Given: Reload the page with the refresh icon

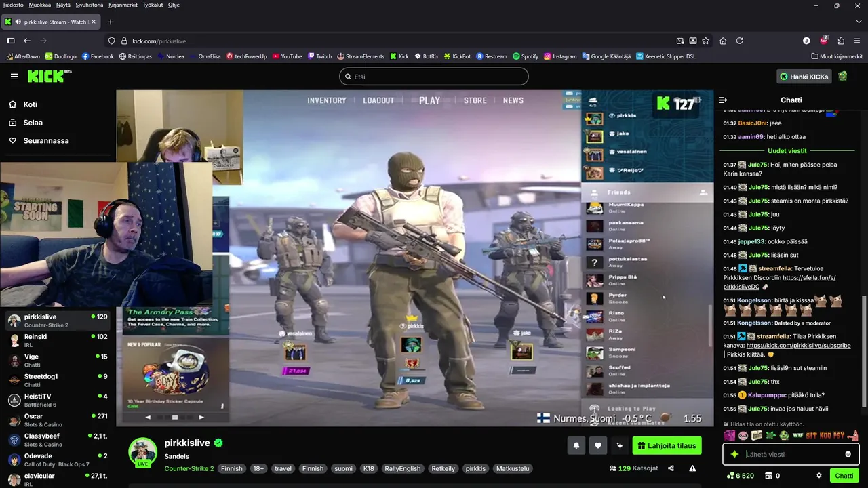Looking at the screenshot, I should [x=740, y=41].
